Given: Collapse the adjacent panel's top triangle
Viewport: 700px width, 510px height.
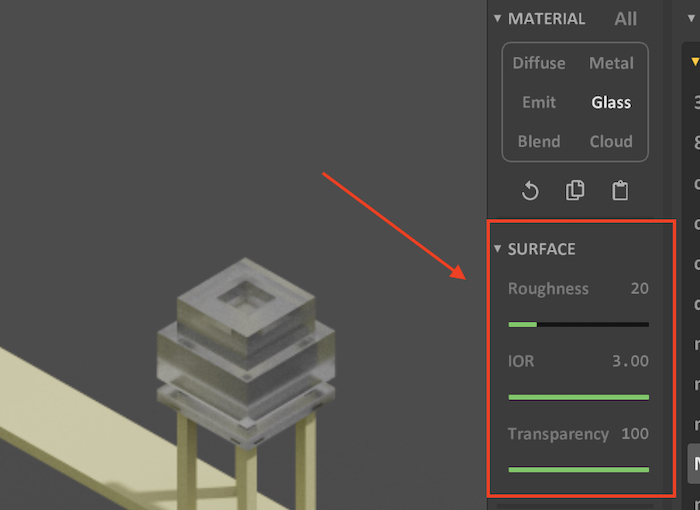Looking at the screenshot, I should [x=692, y=19].
